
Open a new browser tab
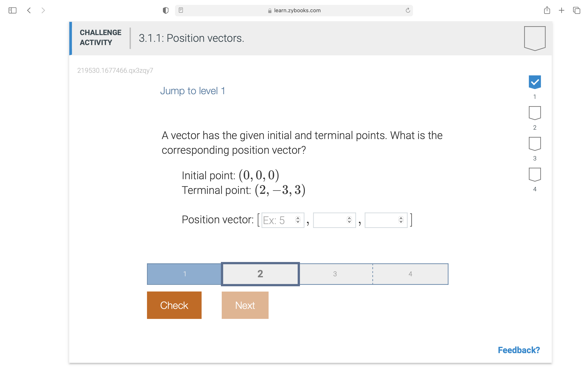pyautogui.click(x=562, y=10)
